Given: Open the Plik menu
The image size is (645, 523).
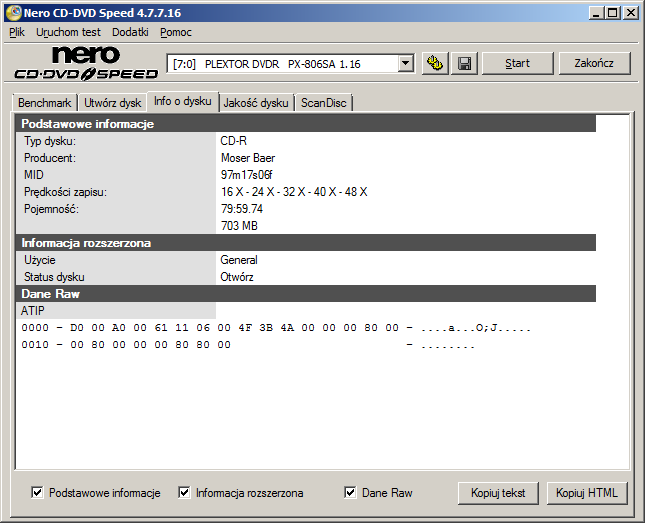Looking at the screenshot, I should click(x=17, y=32).
